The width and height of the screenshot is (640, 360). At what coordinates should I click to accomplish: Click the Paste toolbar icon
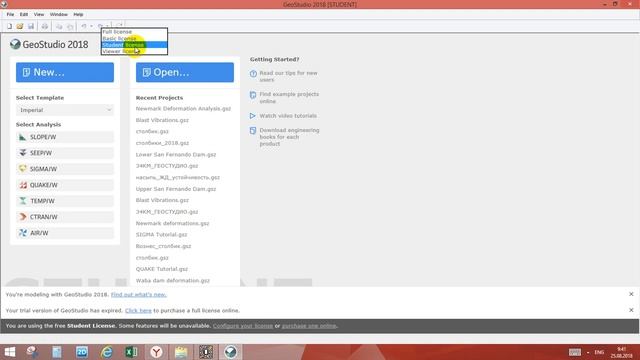coord(70,26)
